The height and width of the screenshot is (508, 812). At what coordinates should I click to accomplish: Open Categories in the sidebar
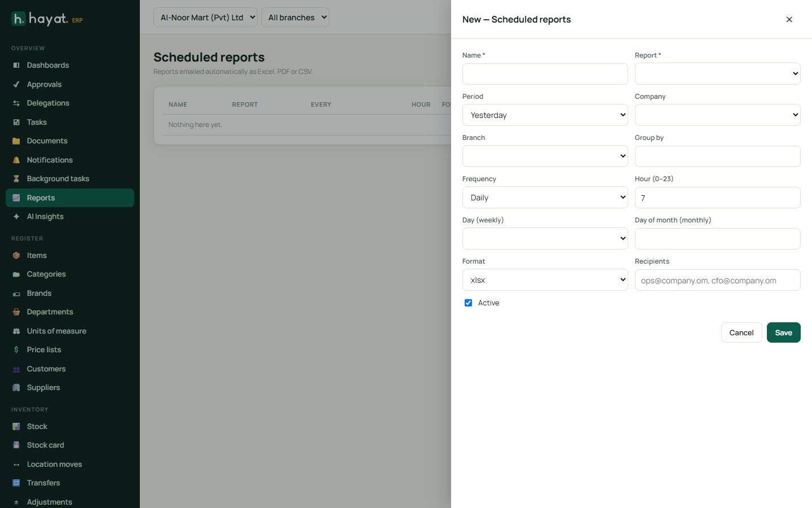70,274
